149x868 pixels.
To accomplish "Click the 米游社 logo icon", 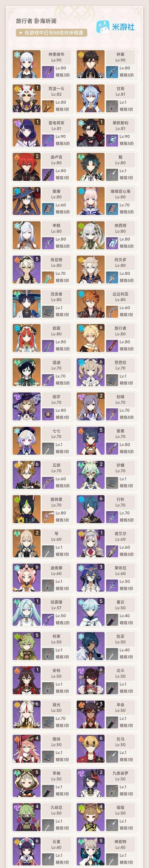I will coord(103,26).
